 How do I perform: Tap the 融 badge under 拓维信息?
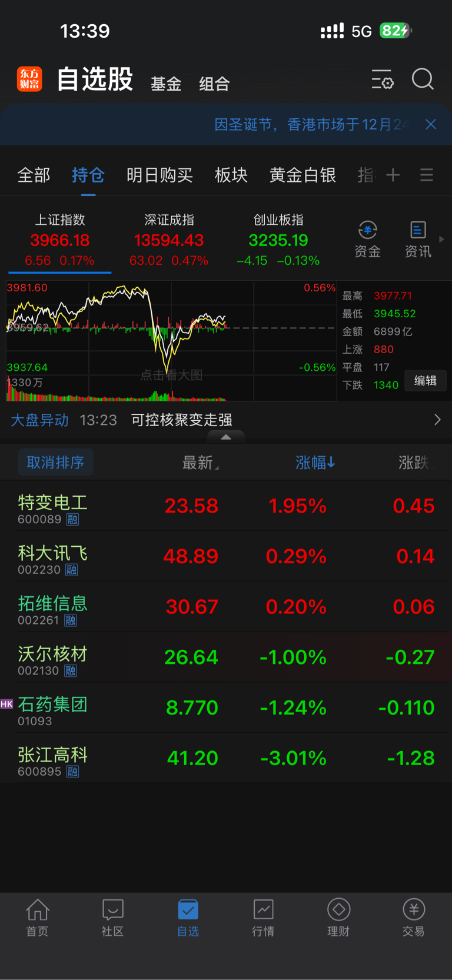tap(71, 620)
